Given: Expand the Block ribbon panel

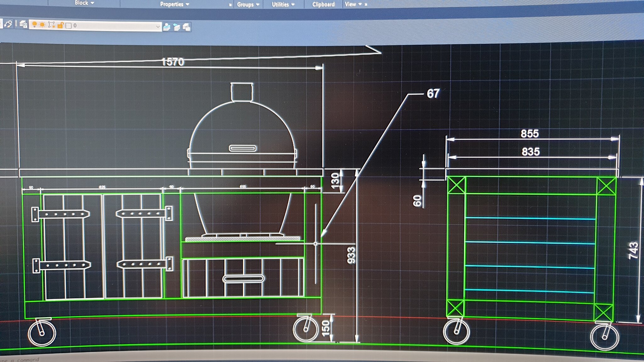Looking at the screenshot, I should [x=84, y=3].
